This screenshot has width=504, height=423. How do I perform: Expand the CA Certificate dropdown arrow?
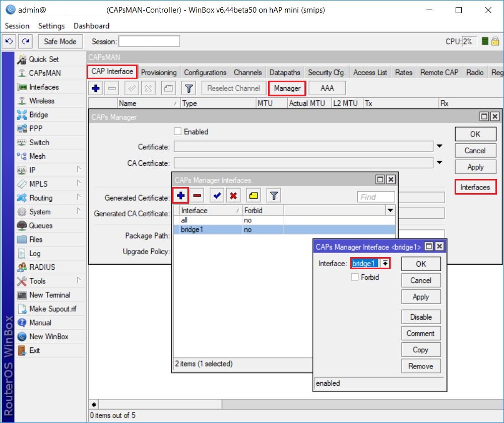coord(439,163)
